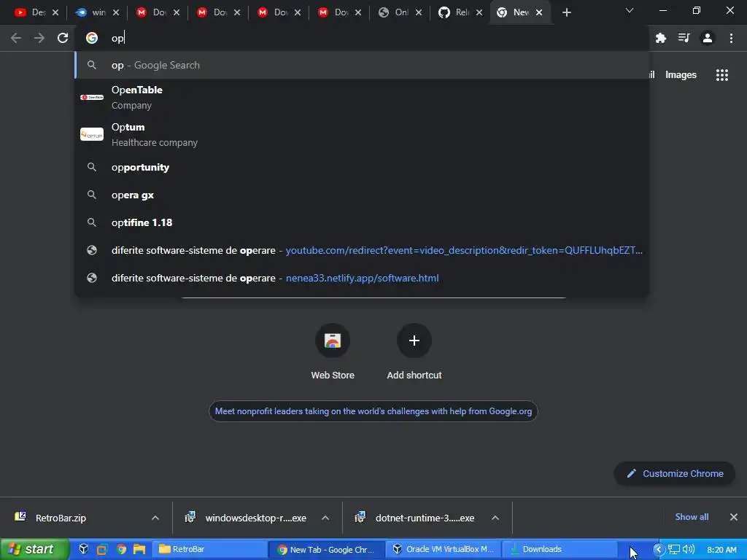This screenshot has height=560, width=747.
Task: Open the nenea33.netlify.app history suggestion
Action: pyautogui.click(x=362, y=278)
